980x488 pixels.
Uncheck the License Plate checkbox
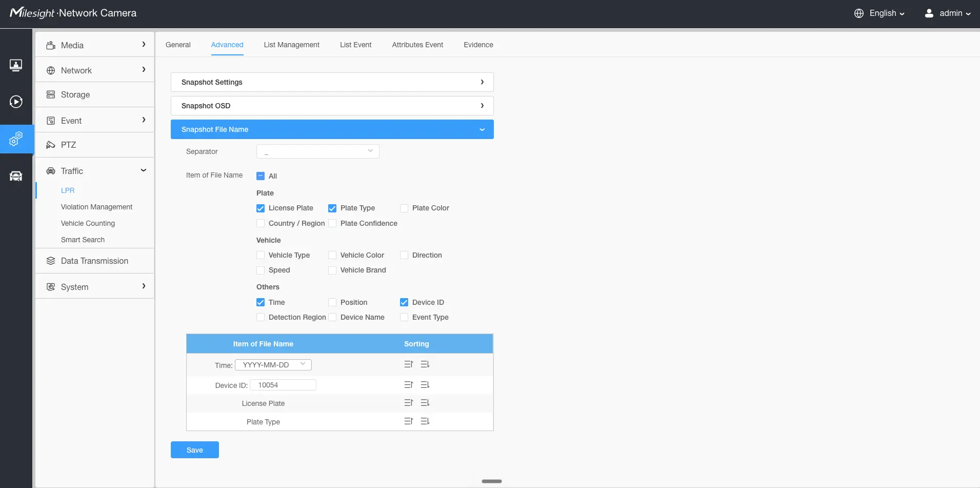[261, 208]
